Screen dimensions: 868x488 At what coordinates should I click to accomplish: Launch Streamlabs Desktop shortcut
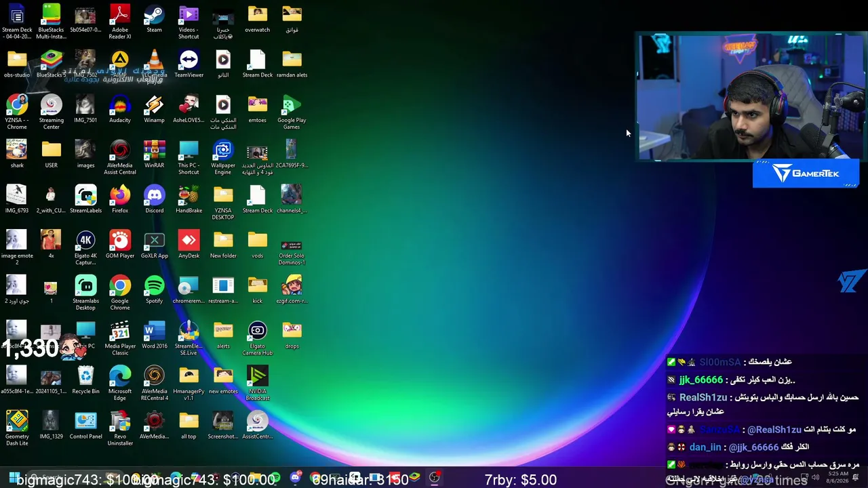85,293
